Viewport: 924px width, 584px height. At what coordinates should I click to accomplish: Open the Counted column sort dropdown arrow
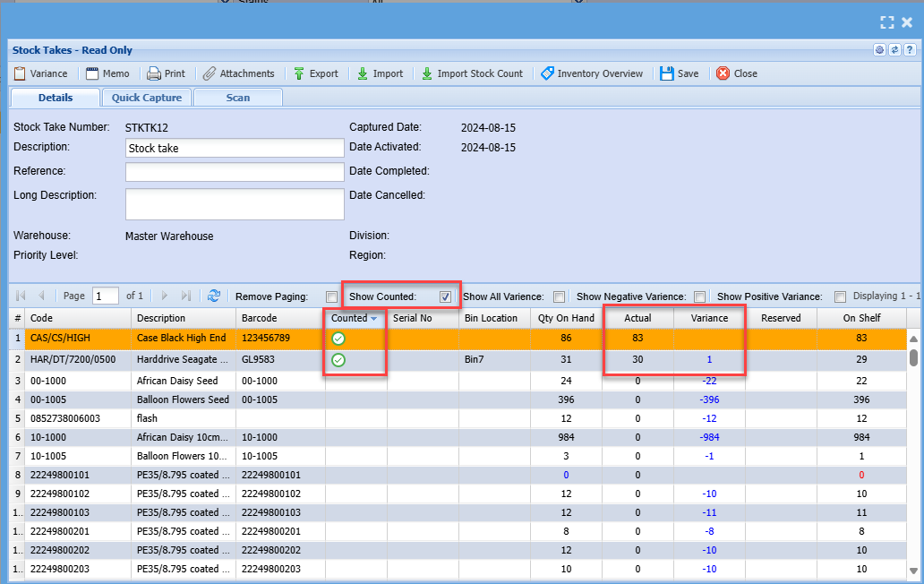pyautogui.click(x=374, y=318)
